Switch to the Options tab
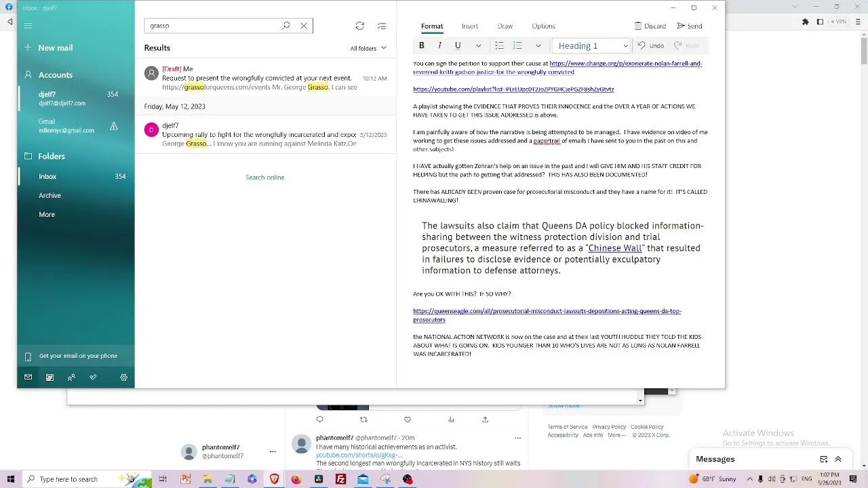 [x=543, y=26]
